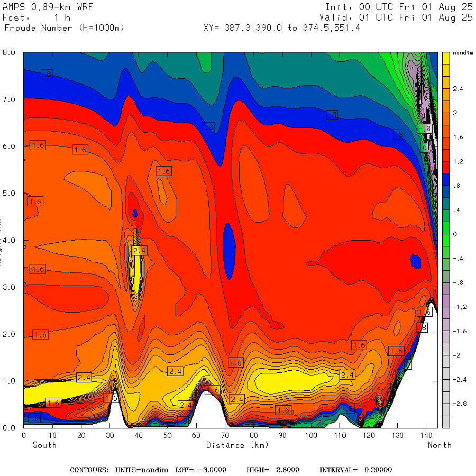Pick the bright blue colorbar segment above .8
Screen dimensions: 476x476
pyautogui.click(x=446, y=179)
